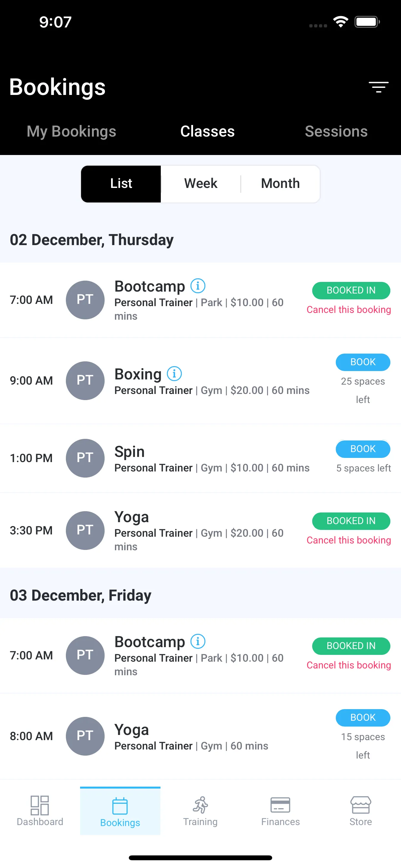Switch to My Bookings tab
The width and height of the screenshot is (401, 868).
click(x=71, y=131)
